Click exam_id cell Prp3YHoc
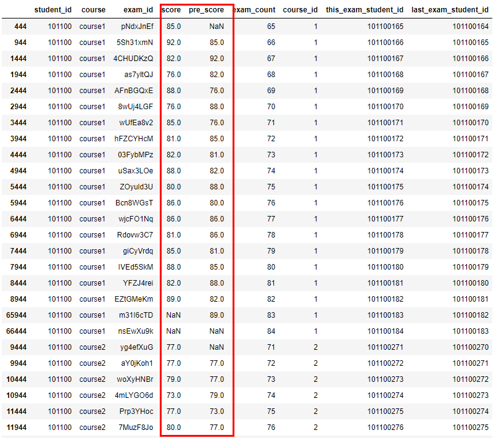The height and width of the screenshot is (438, 504). coord(136,412)
